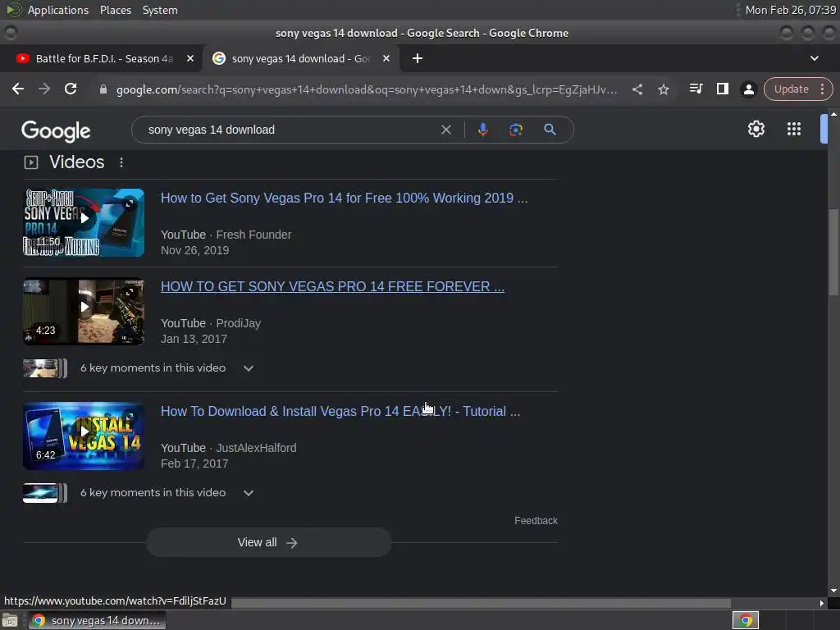Screen dimensions: 840x630
Task: Open the System menu
Action: pos(160,10)
